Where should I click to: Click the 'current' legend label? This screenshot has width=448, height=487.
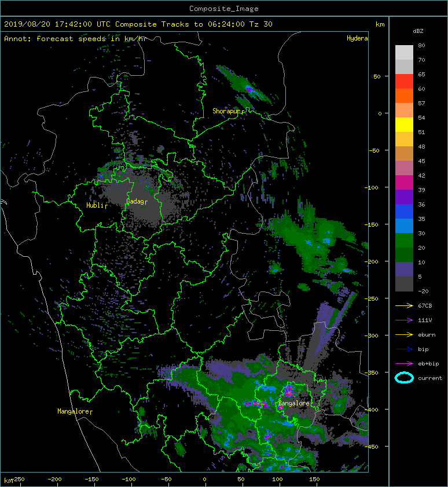point(430,378)
